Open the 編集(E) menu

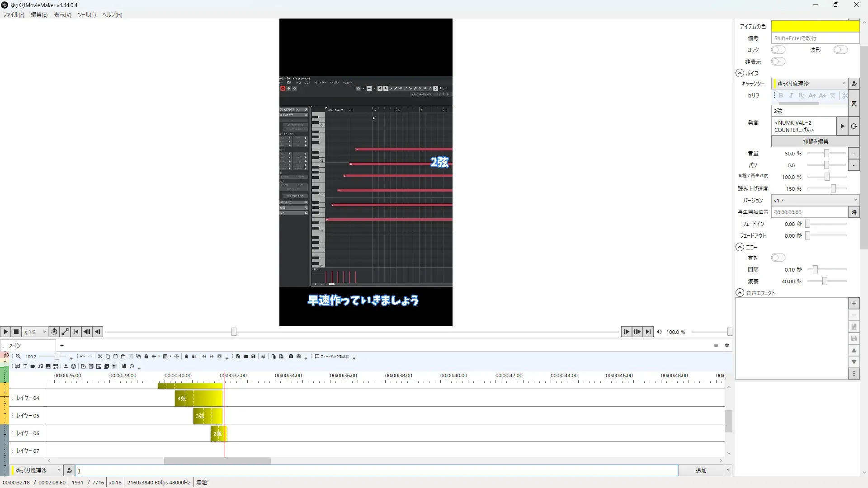(x=39, y=15)
